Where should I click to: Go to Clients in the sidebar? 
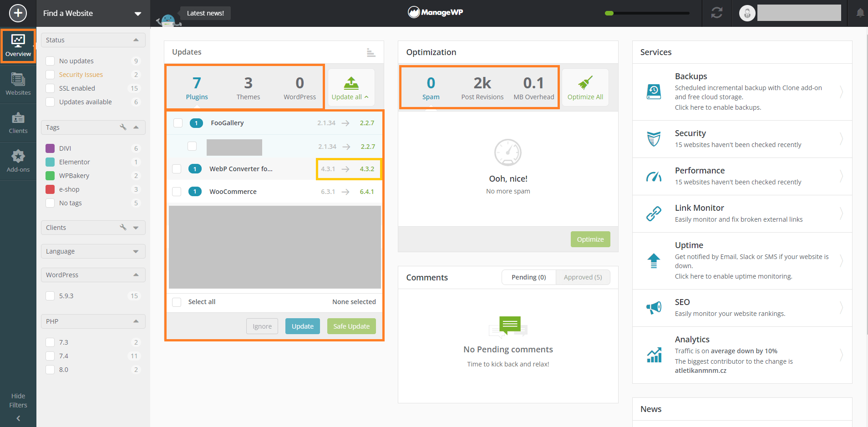pyautogui.click(x=18, y=123)
